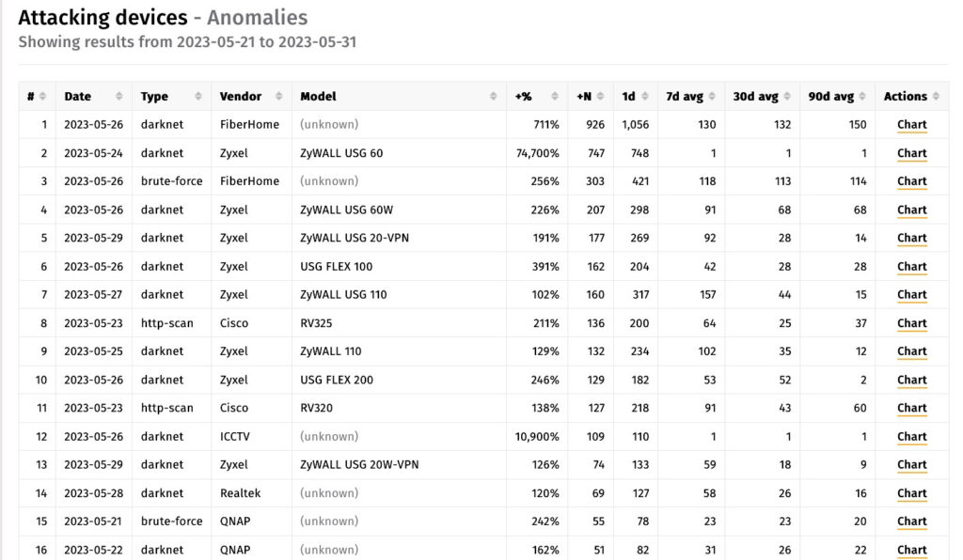Click the ZyWALL USG 20-VPN model cell

(355, 238)
